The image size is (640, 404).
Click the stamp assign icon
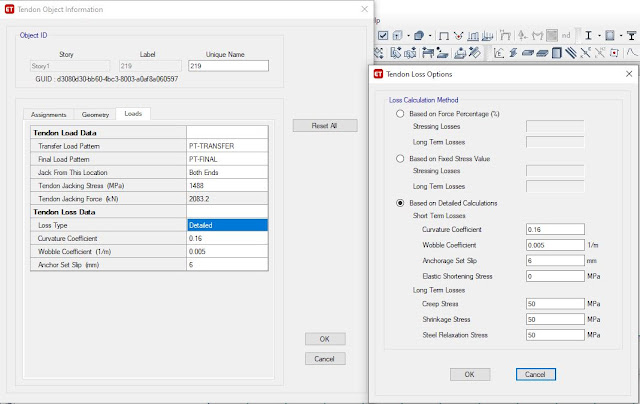pyautogui.click(x=460, y=53)
